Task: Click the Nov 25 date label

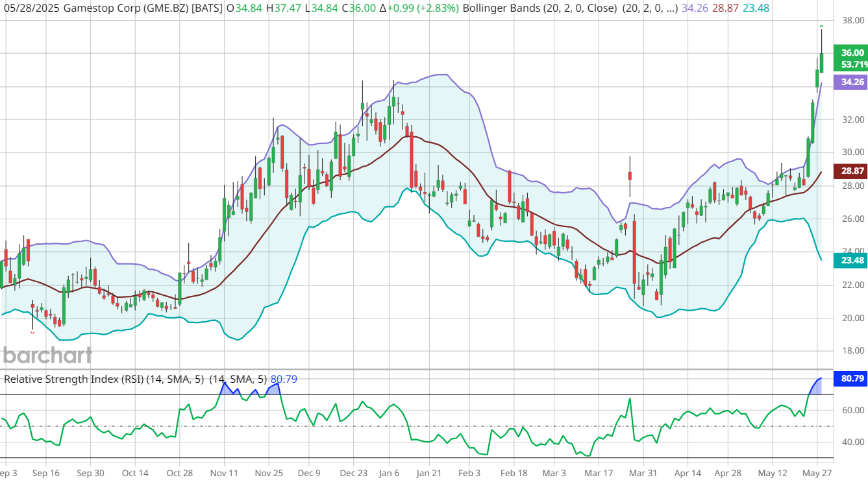Action: coord(267,473)
